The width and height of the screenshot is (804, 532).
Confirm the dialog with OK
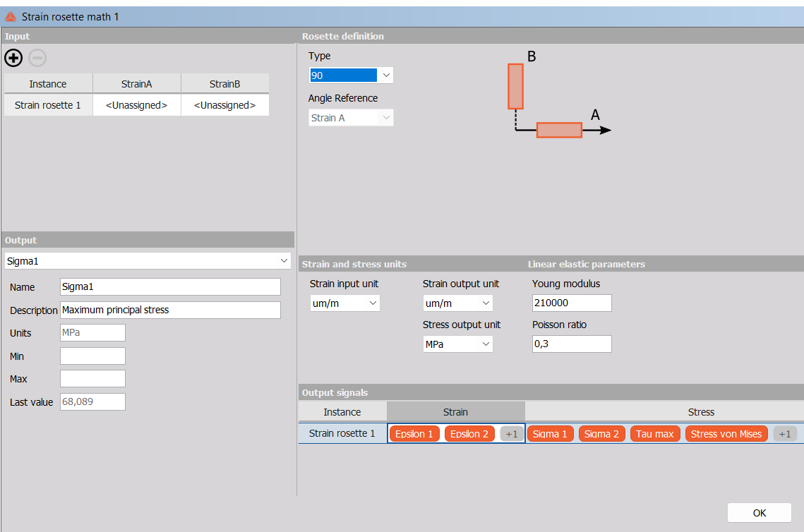coord(760,513)
